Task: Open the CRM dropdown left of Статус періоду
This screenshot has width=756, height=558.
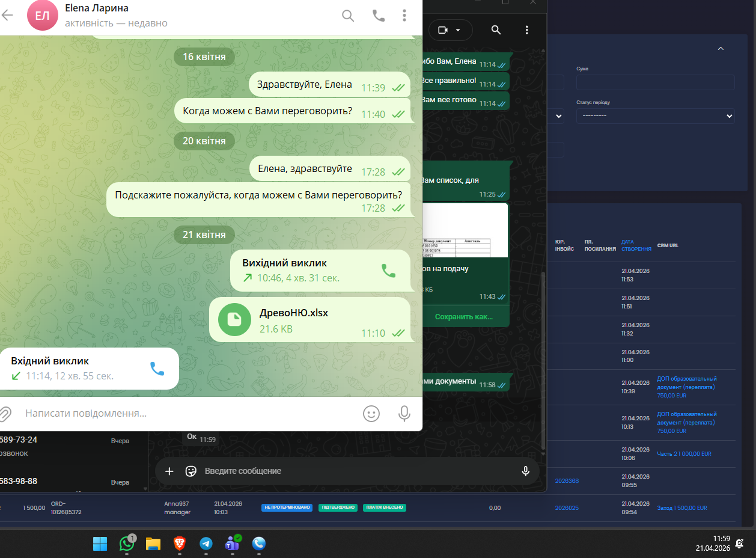Action: point(555,116)
